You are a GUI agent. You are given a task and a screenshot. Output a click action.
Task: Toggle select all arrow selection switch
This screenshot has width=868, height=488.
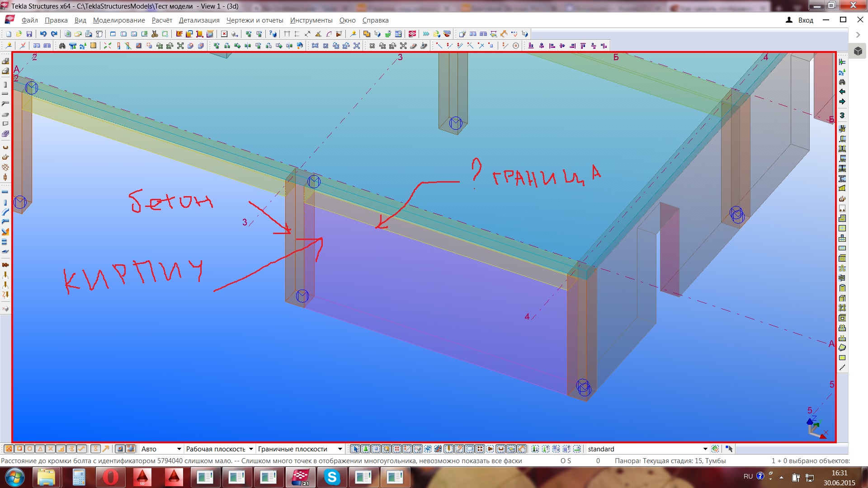pyautogui.click(x=355, y=449)
